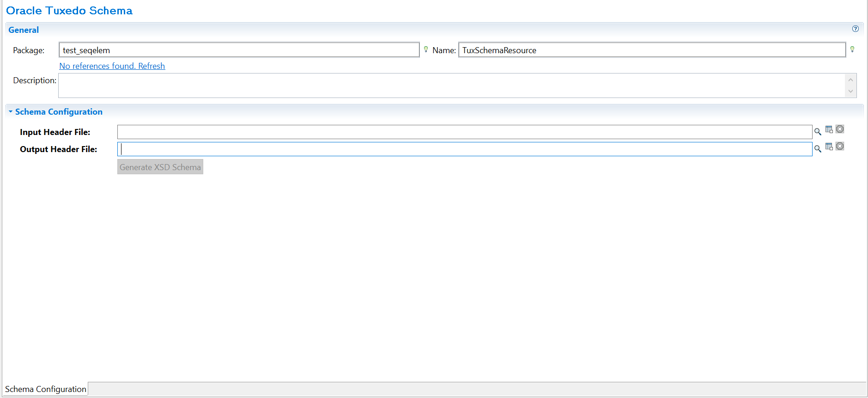Clear the Output Header File with the X icon
Screen dimensions: 868x398
(x=840, y=147)
